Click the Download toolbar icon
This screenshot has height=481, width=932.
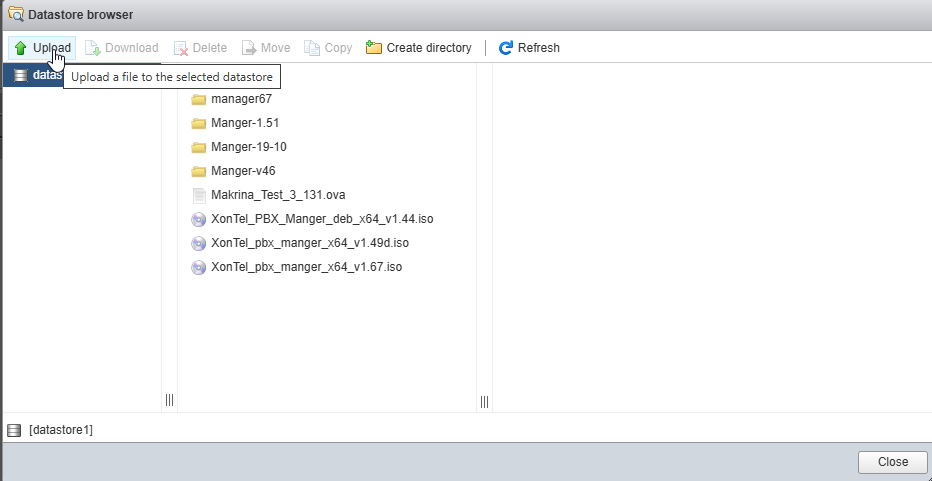[93, 48]
